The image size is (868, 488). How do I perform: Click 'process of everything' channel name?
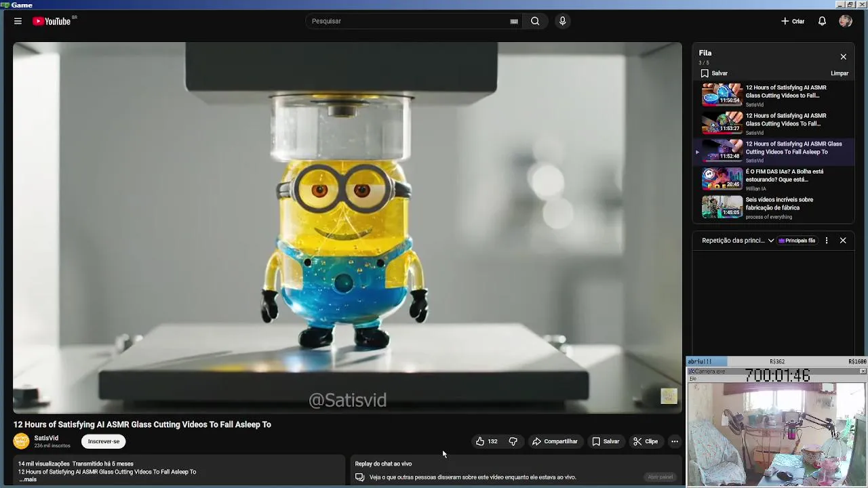pyautogui.click(x=769, y=217)
